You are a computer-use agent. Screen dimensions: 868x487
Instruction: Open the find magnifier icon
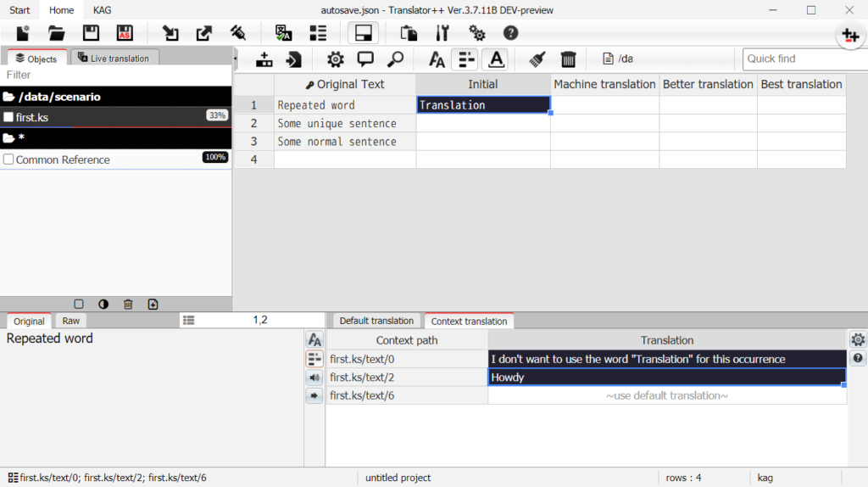(395, 59)
